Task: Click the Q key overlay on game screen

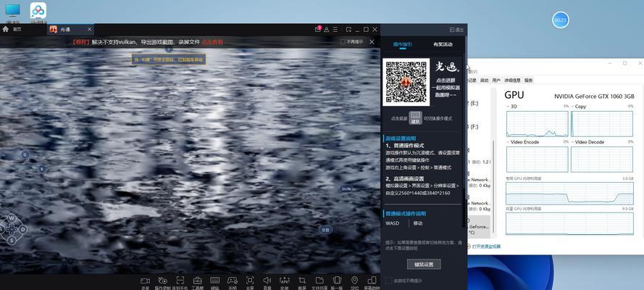Action: point(25,155)
